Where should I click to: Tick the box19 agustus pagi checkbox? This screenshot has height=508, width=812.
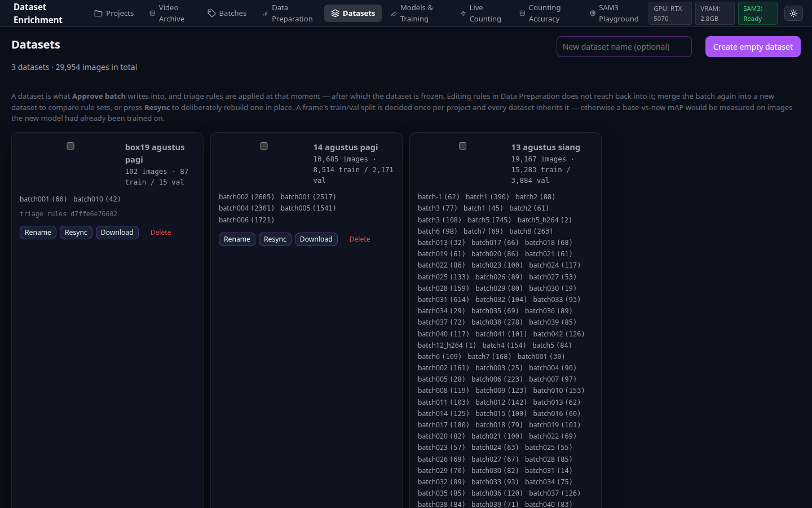[70, 146]
